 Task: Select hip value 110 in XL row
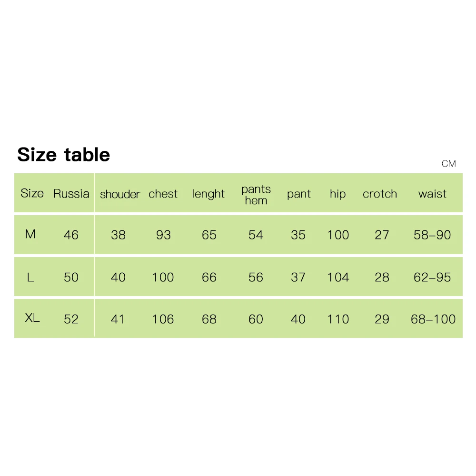338,319
